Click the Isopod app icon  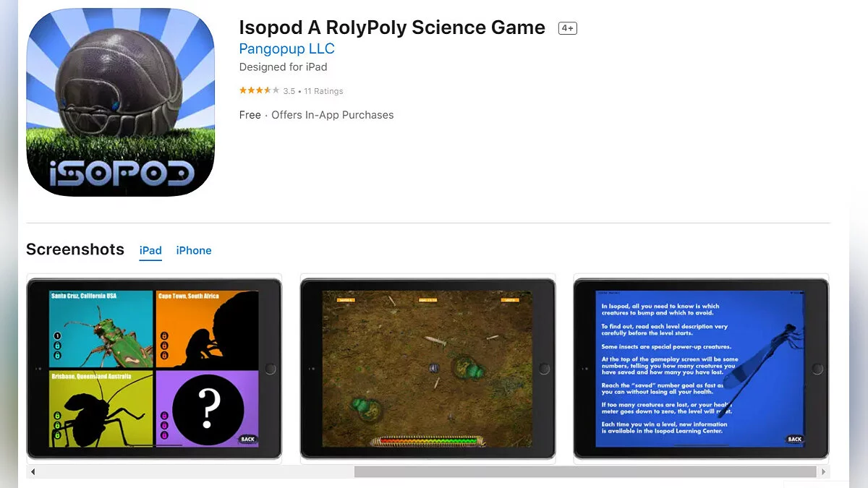tap(121, 102)
